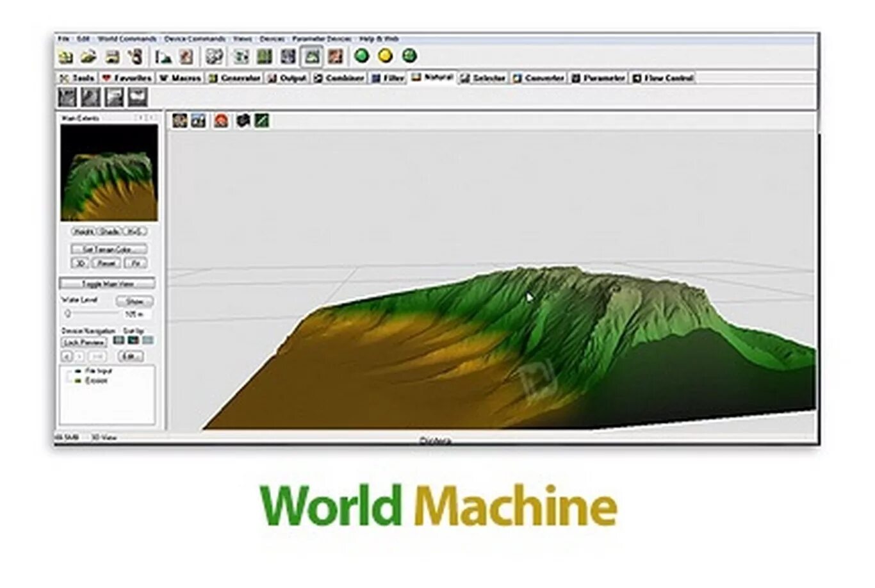Switch to the Selector tab
Image resolution: width=875 pixels, height=588 pixels.
click(483, 78)
